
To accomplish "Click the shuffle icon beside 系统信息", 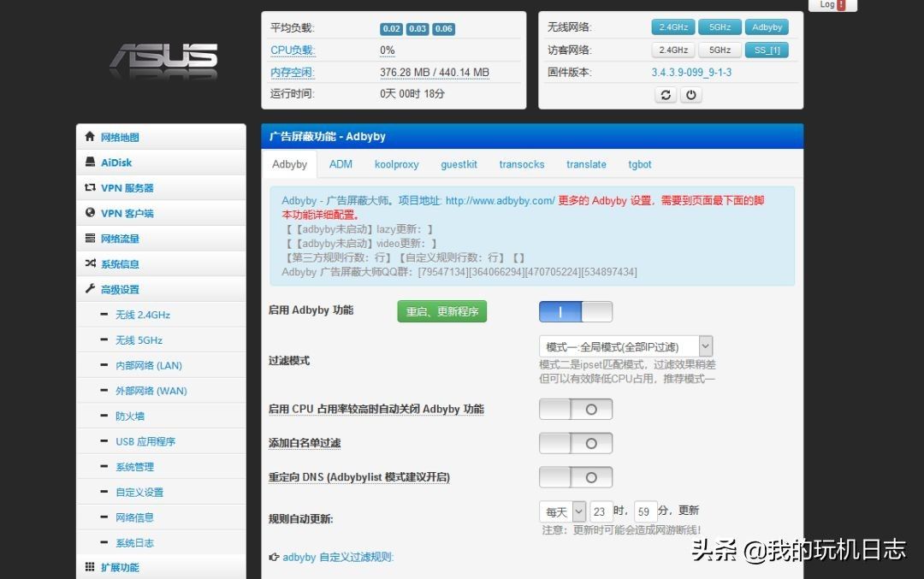I will (x=90, y=263).
